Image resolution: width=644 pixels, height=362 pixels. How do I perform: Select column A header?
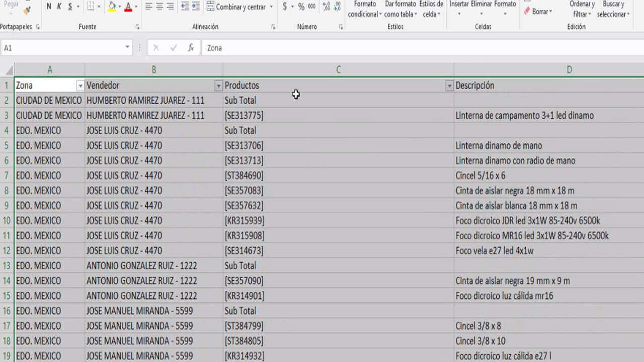(50, 70)
